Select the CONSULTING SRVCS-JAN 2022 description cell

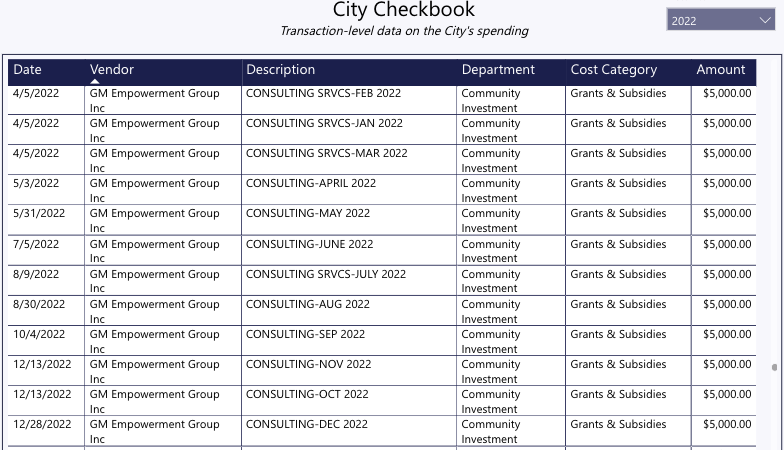(x=348, y=130)
